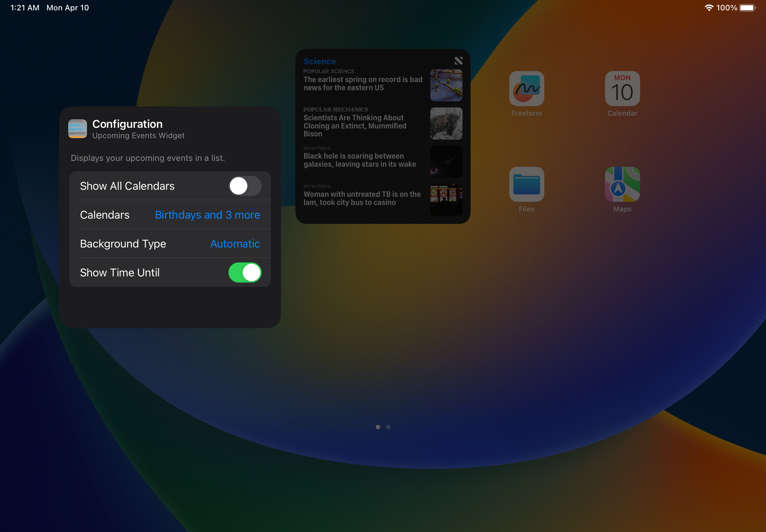Open the Science topic heading in News widget
Viewport: 766px width, 532px height.
click(x=319, y=61)
